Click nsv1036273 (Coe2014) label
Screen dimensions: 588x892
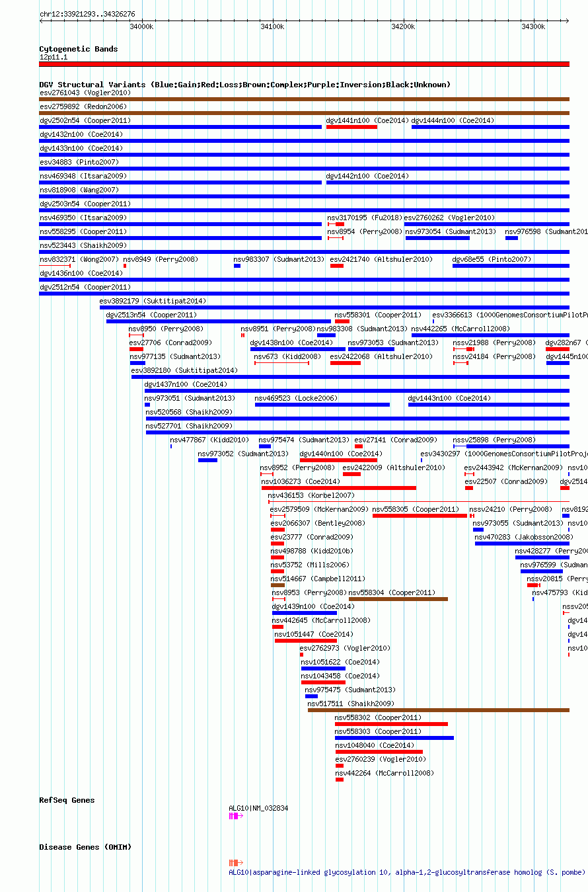pos(301,481)
